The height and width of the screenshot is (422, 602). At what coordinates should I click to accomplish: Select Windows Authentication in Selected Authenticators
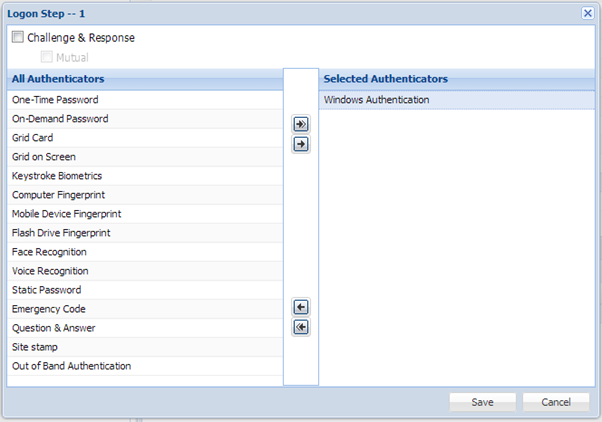click(376, 100)
